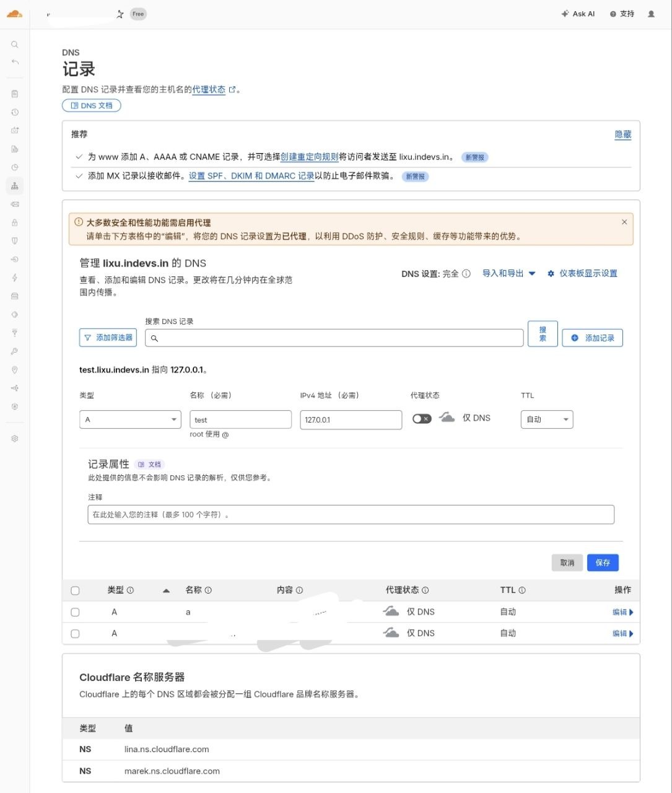The height and width of the screenshot is (793, 672).
Task: Click the back arrow sidebar icon
Action: tap(15, 62)
